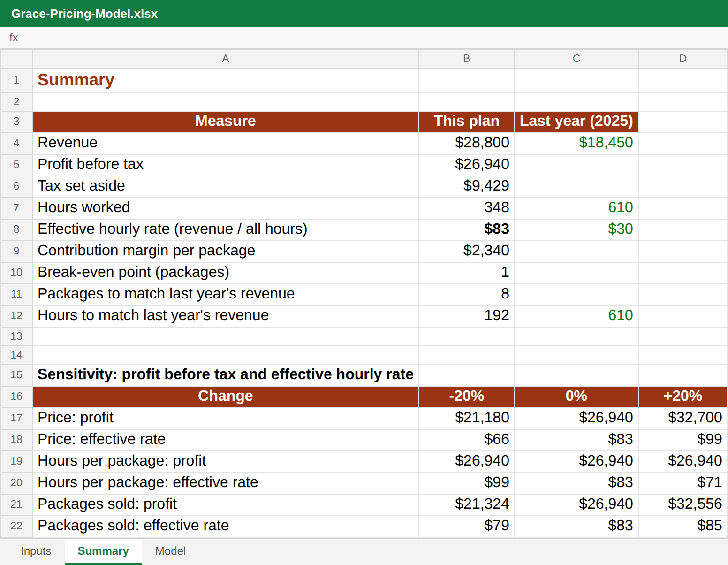The height and width of the screenshot is (565, 728).
Task: Select the $85 cell
Action: coord(683,526)
